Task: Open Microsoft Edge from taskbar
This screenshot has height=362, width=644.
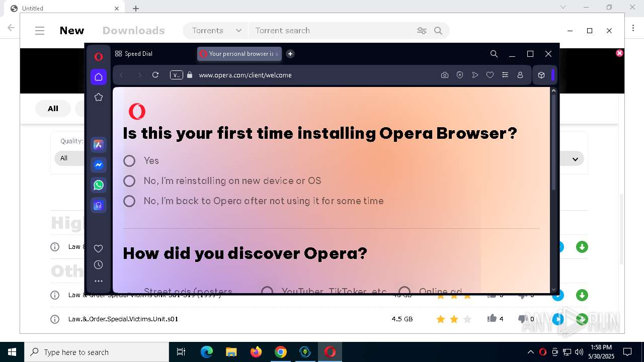Action: pyautogui.click(x=207, y=352)
